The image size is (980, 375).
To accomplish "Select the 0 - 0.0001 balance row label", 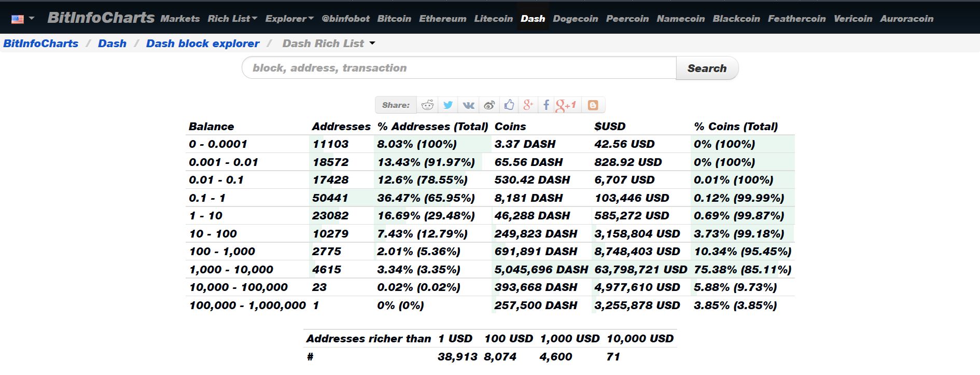I will tap(218, 144).
